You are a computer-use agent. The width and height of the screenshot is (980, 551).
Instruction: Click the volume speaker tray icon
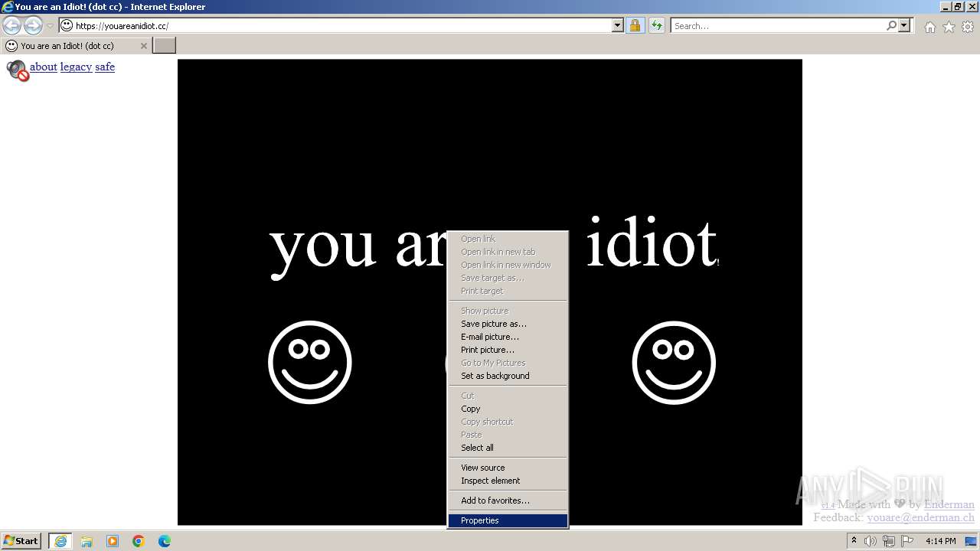point(871,541)
